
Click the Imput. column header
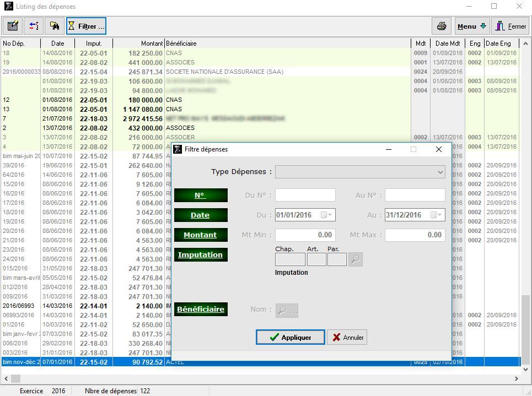[x=94, y=44]
